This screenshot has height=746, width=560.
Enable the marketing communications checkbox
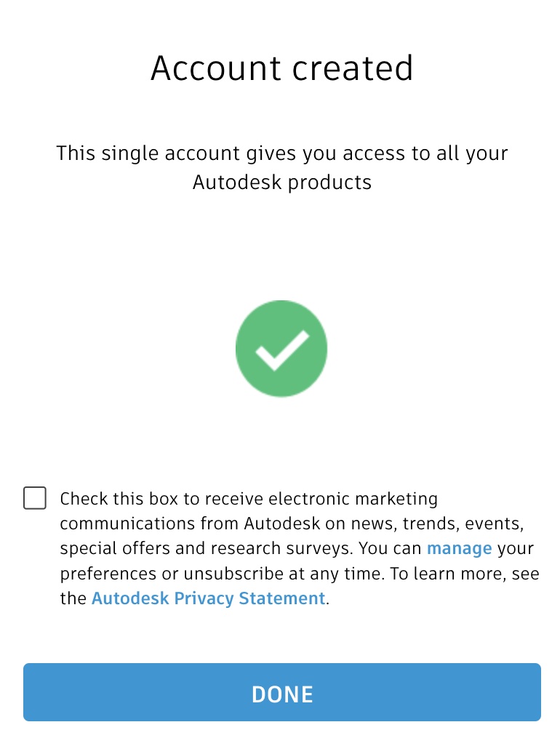pyautogui.click(x=35, y=499)
